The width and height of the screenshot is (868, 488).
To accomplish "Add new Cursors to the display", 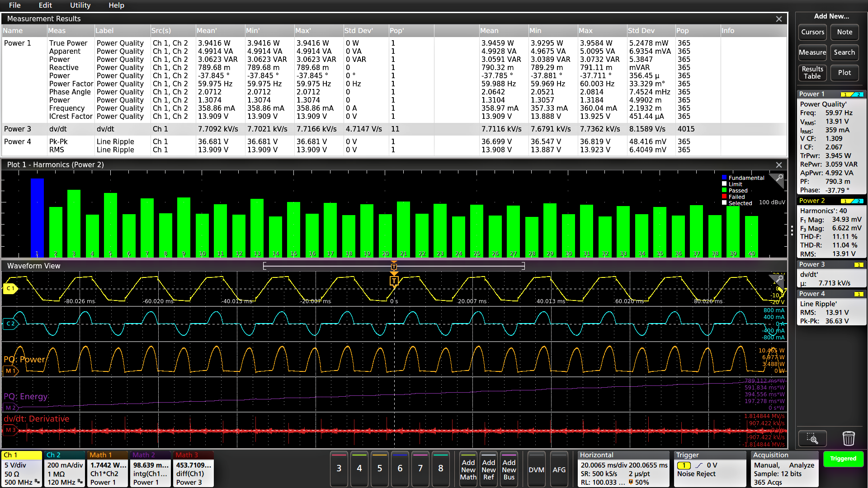I will tap(812, 32).
